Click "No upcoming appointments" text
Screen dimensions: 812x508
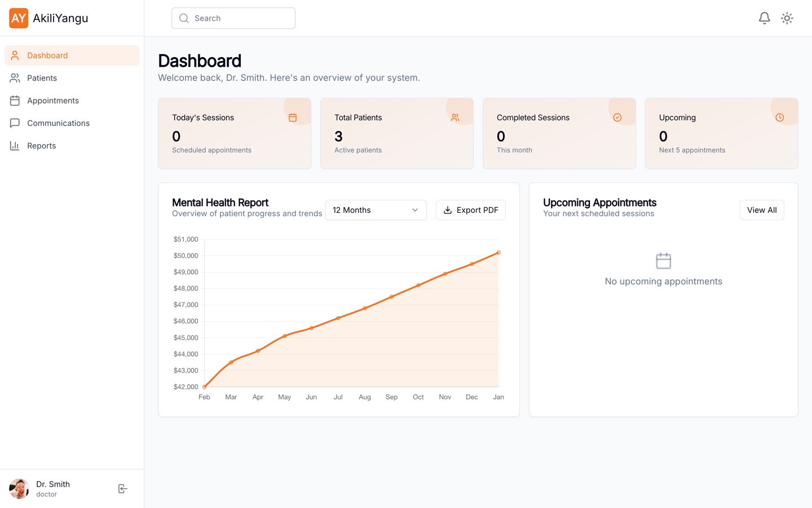pos(664,281)
